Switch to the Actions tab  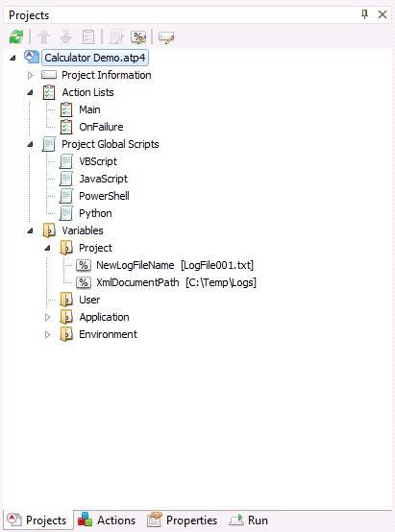(x=107, y=520)
